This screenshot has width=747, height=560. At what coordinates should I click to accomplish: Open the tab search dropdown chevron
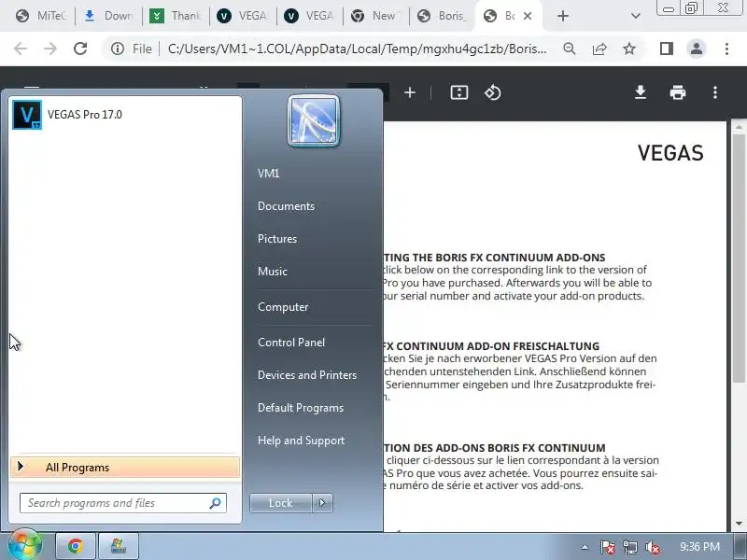(635, 16)
